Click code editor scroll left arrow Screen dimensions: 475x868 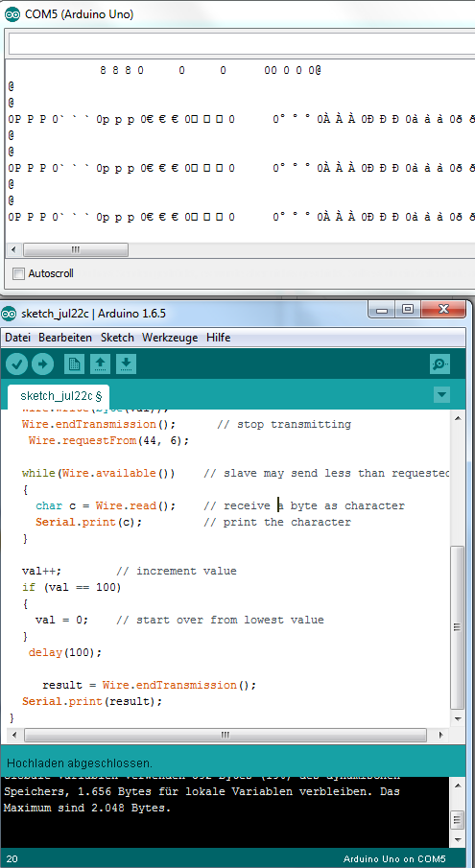coord(13,735)
